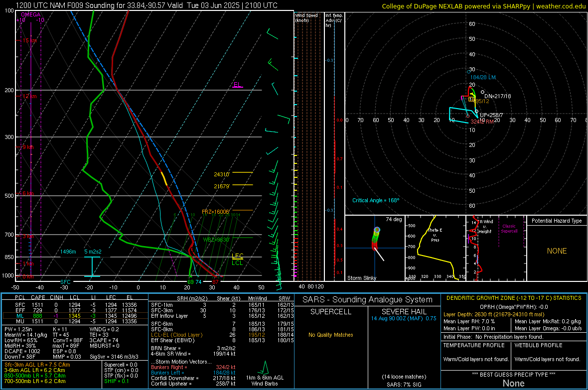Click the sounding title with valid time
The height and width of the screenshot is (390, 588).
[x=147, y=5]
